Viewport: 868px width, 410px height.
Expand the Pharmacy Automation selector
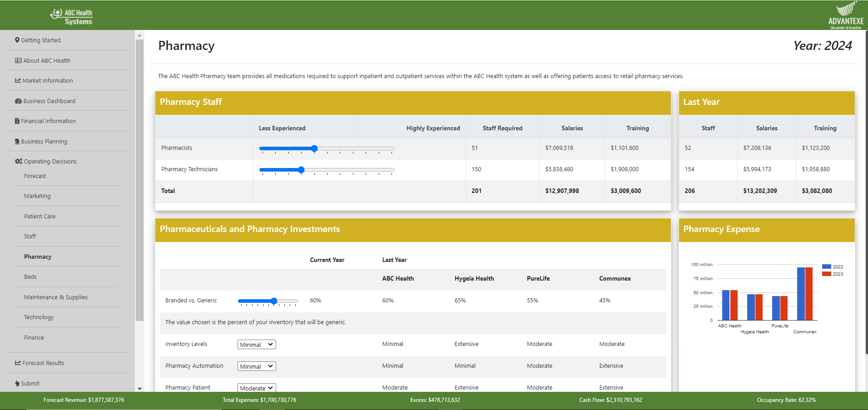pos(256,366)
